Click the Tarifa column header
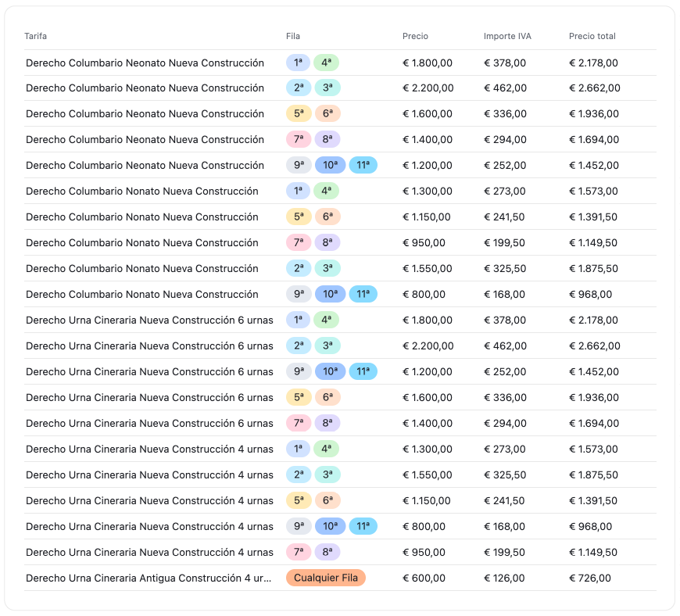This screenshot has height=616, width=680. (x=36, y=37)
